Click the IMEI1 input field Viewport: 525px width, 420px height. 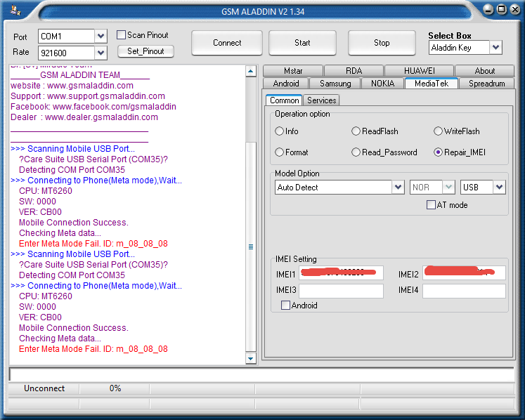coord(341,273)
